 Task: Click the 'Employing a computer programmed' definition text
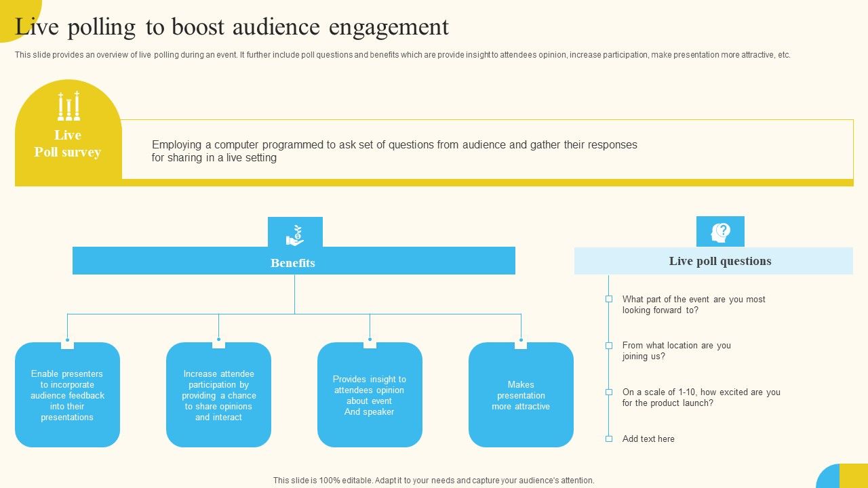(x=395, y=151)
